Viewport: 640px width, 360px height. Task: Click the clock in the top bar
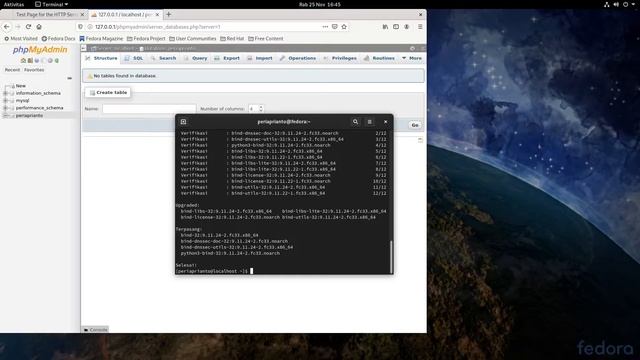pos(320,4)
